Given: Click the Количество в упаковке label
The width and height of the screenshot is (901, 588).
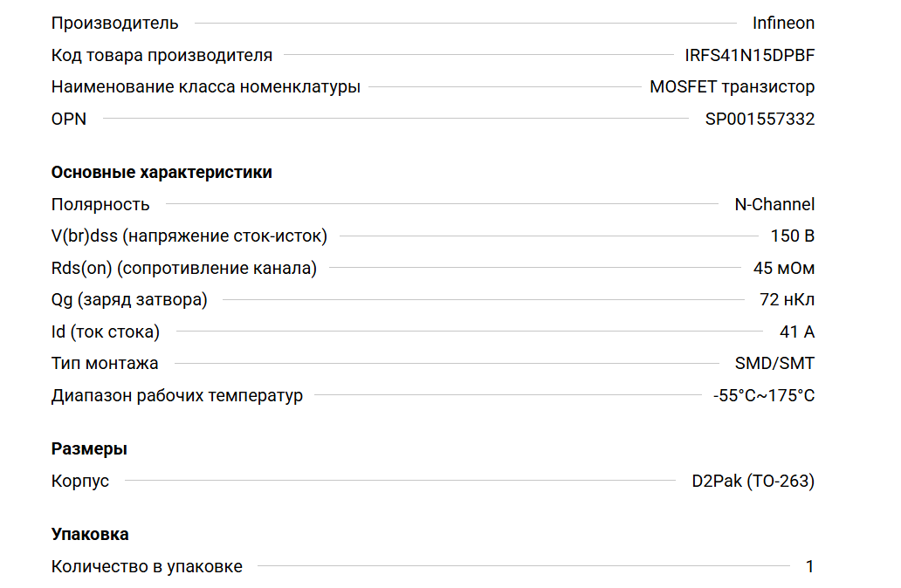Looking at the screenshot, I should 147,567.
